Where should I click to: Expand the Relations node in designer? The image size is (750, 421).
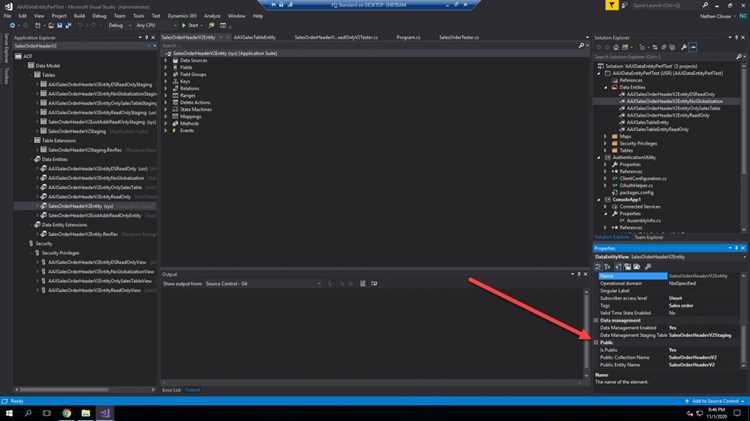pyautogui.click(x=166, y=89)
